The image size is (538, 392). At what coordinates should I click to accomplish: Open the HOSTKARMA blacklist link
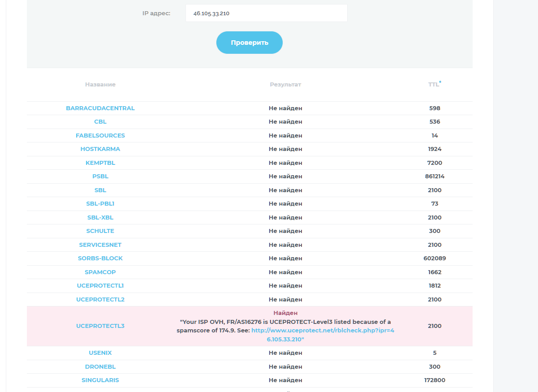[100, 149]
